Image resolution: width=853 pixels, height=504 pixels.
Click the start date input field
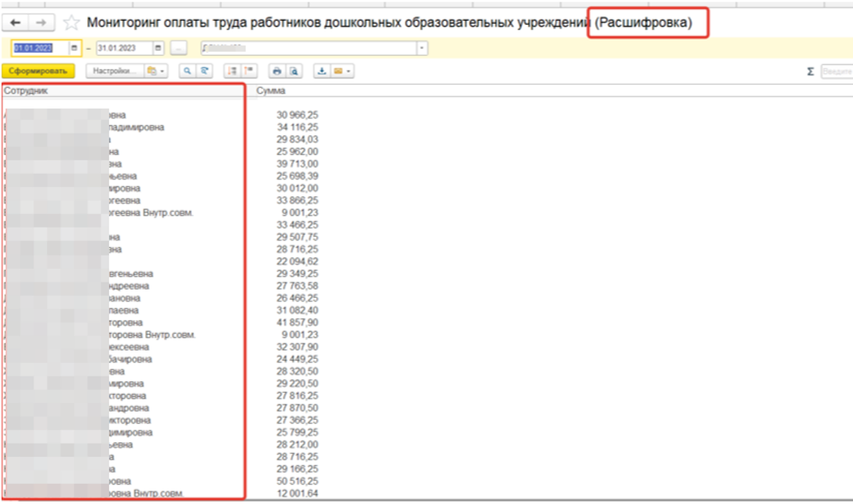(x=39, y=48)
